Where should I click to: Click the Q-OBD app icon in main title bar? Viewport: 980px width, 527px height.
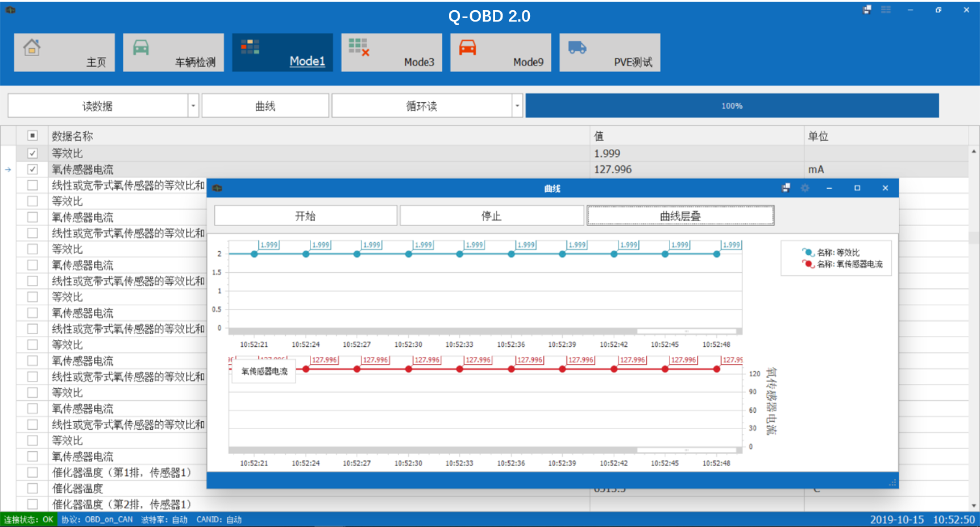11,10
